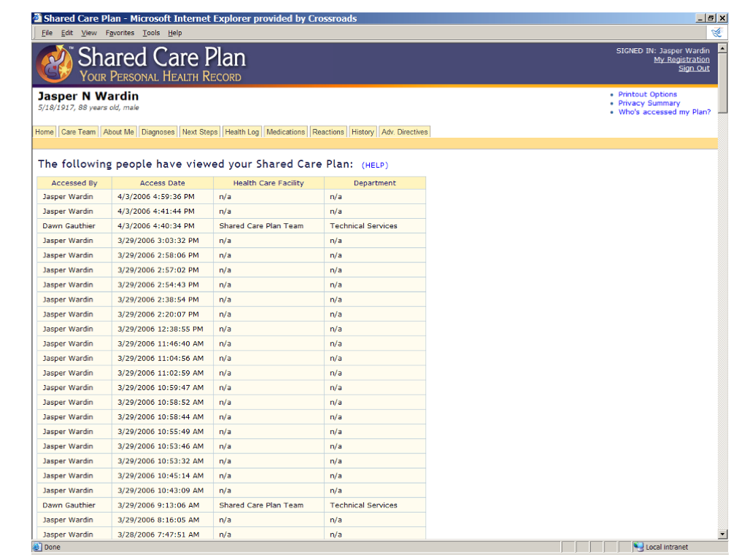
Task: Open the Favorites menu
Action: coord(120,33)
